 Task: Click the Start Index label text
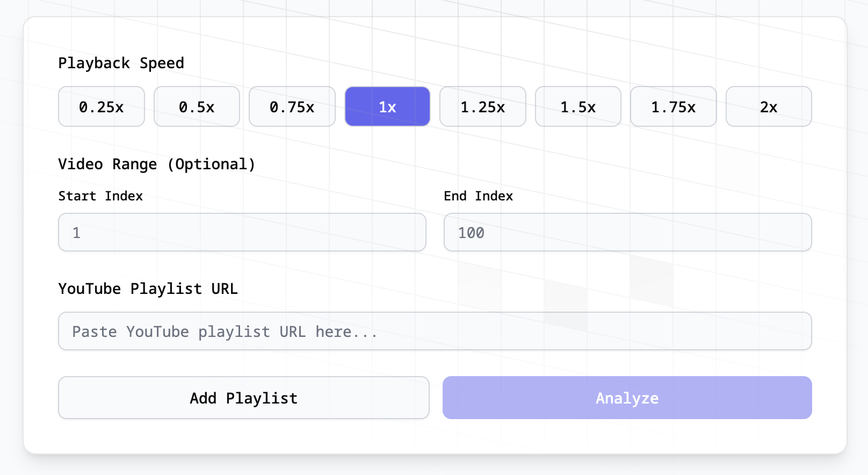coord(100,196)
